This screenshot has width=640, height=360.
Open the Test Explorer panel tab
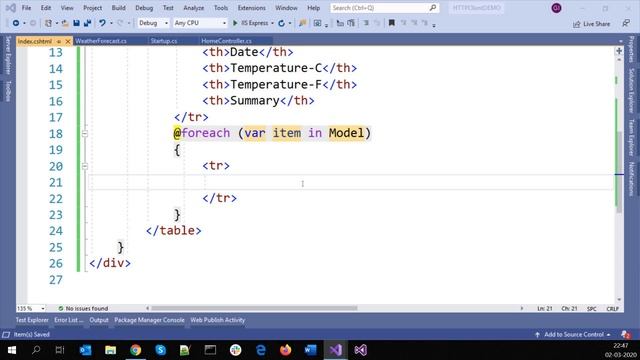tap(32, 320)
